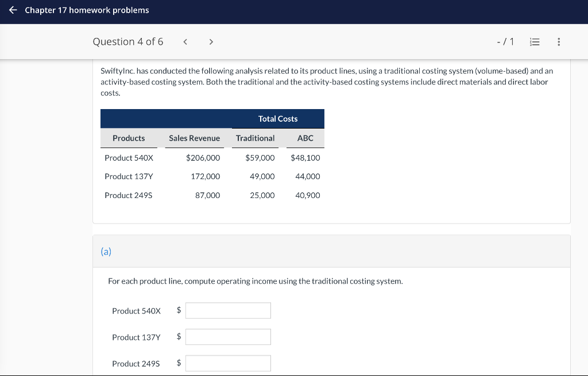Click the Product 540X operating income input
Screen dimensions: 588x376
(228, 311)
